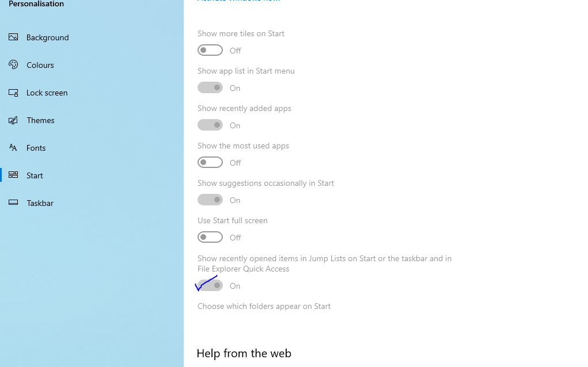Enable Show the most used apps
This screenshot has height=367, width=588.
pyautogui.click(x=210, y=162)
